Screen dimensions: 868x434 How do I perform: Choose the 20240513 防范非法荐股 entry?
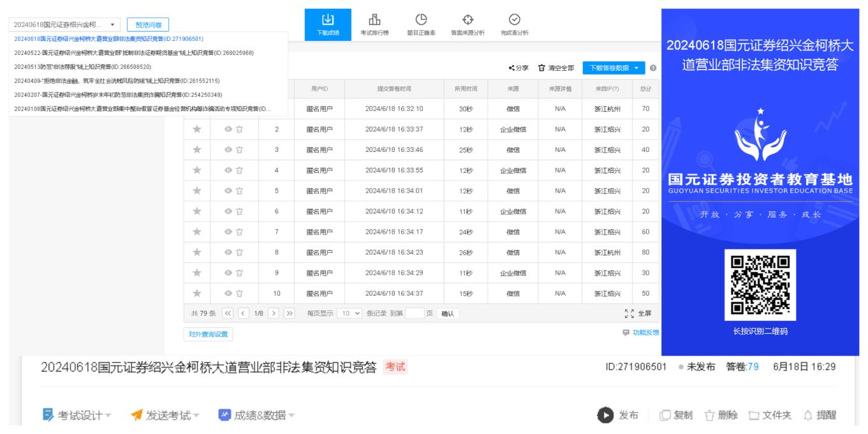coord(82,67)
